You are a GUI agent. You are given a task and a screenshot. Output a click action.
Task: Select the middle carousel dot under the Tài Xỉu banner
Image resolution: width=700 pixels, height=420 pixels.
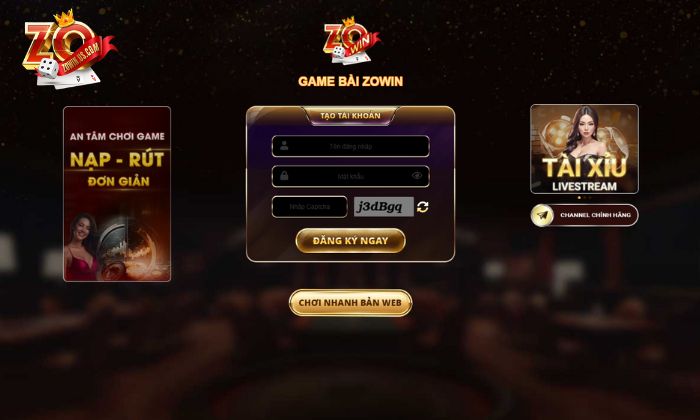[x=584, y=197]
